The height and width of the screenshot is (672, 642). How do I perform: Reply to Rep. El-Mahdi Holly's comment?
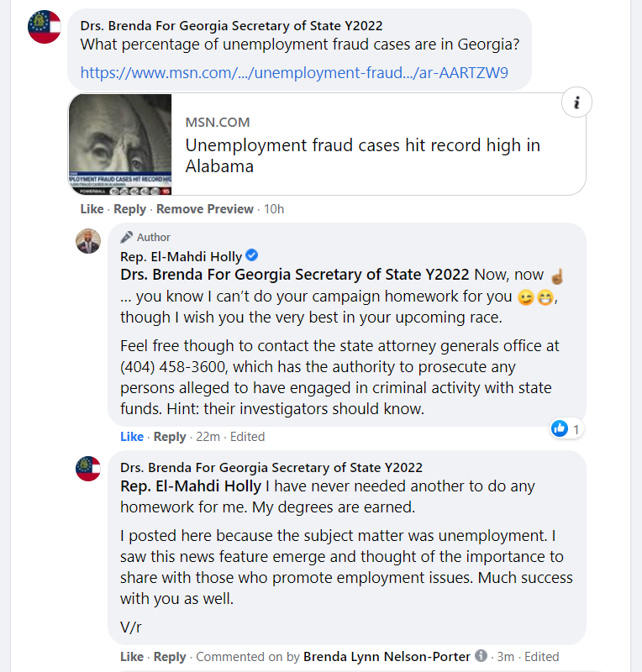[x=170, y=437]
